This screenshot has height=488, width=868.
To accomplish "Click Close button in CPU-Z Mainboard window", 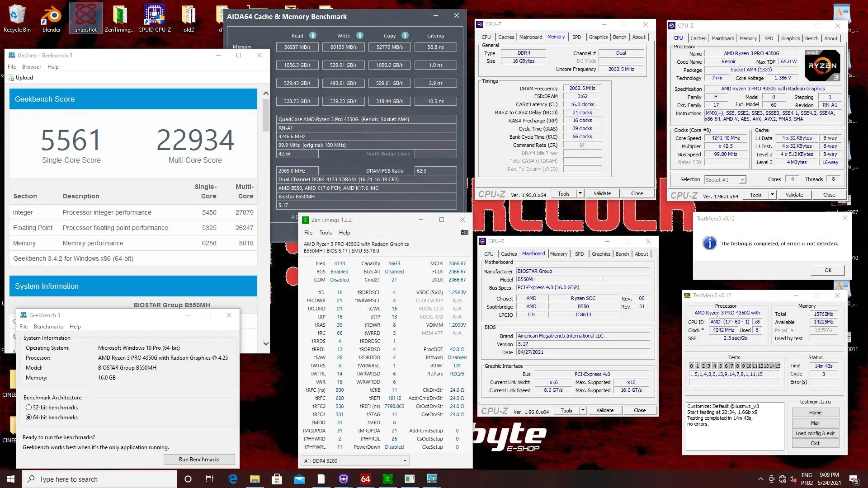I will pos(640,410).
